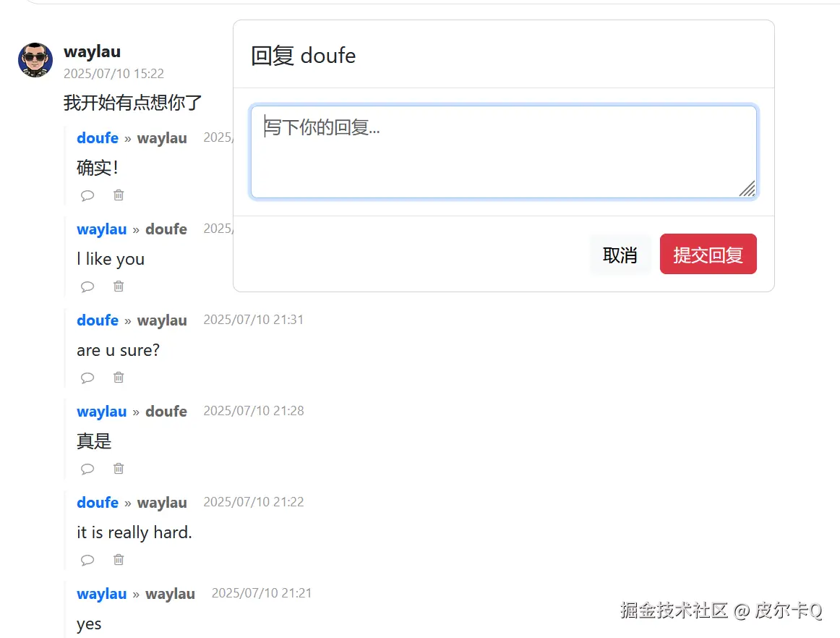Screen dimensions: 840x638
Task: Click the reply icon under "it is really hard."
Action: click(87, 559)
